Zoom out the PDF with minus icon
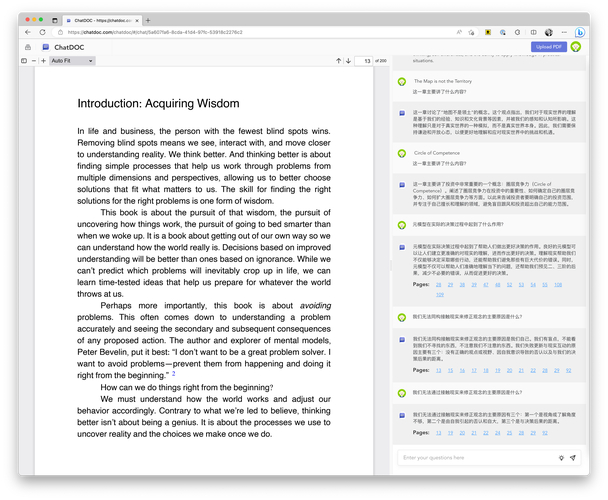This screenshot has width=608, height=500. coord(36,61)
